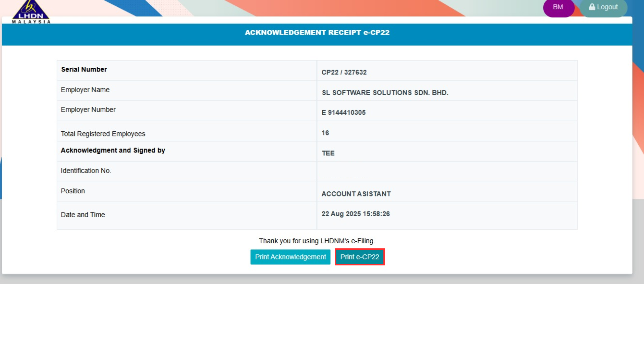Click the Total Registered Employees label
The height and width of the screenshot is (362, 644).
pyautogui.click(x=103, y=134)
